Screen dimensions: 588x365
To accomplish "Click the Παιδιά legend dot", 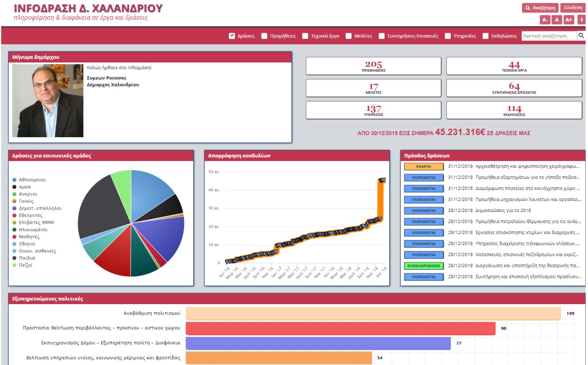I will 15,258.
